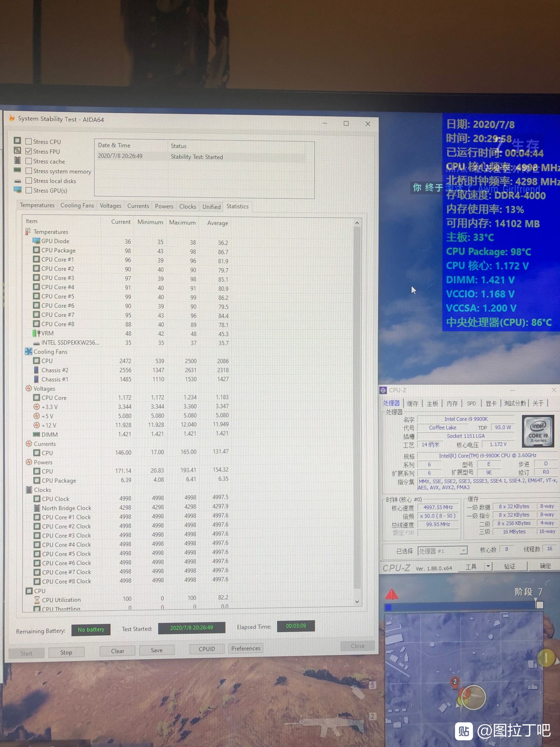The height and width of the screenshot is (747, 560).
Task: Open the Unified tab
Action: 212,207
